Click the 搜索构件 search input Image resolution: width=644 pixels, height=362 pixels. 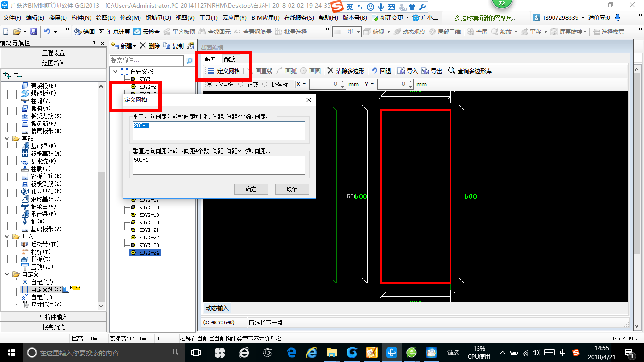[147, 60]
